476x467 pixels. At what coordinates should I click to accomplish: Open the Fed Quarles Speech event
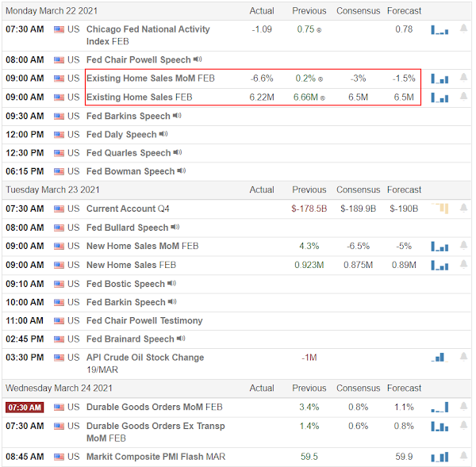[x=129, y=153]
